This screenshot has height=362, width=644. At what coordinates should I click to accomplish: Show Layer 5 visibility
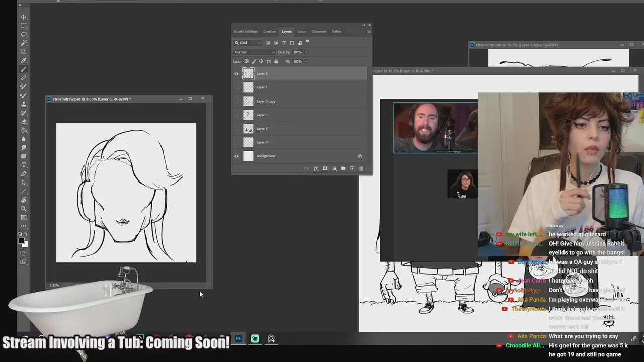point(236,129)
